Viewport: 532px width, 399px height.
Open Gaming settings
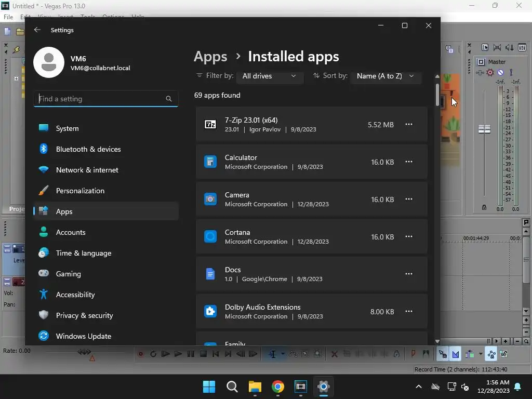(106, 274)
